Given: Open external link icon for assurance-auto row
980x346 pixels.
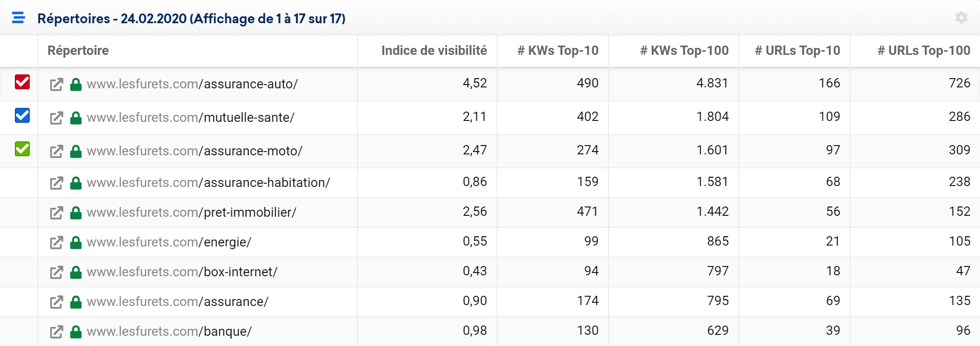Looking at the screenshot, I should (x=56, y=85).
